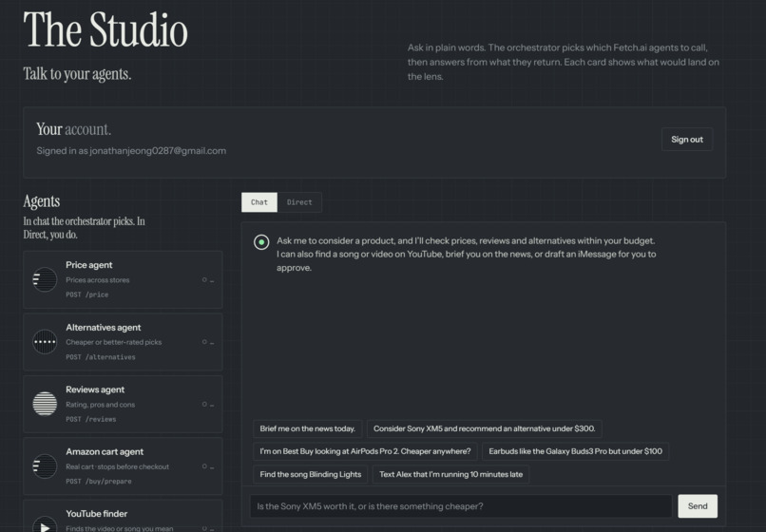Click the Alternatives agent dotted icon
766x532 pixels.
pyautogui.click(x=45, y=341)
